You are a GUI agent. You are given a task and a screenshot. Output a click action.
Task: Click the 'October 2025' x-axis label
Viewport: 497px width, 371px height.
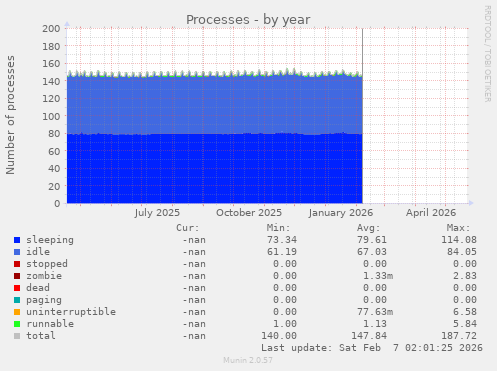tap(249, 213)
